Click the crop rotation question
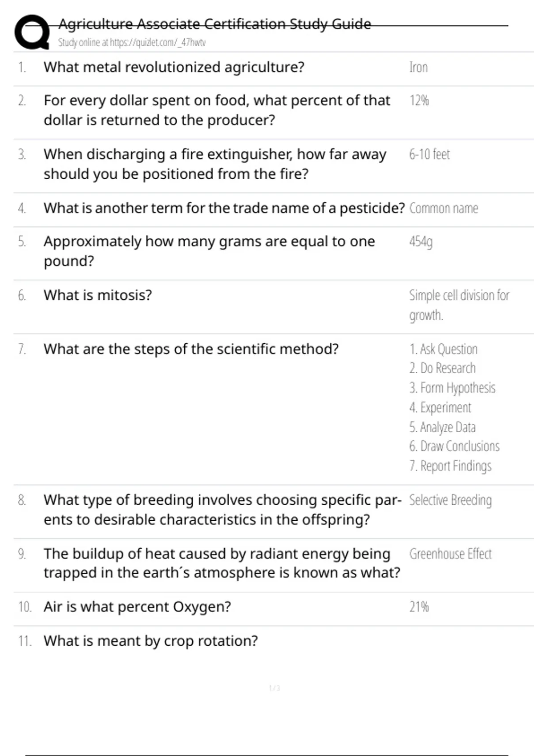This screenshot has width=534, height=756. [x=151, y=641]
